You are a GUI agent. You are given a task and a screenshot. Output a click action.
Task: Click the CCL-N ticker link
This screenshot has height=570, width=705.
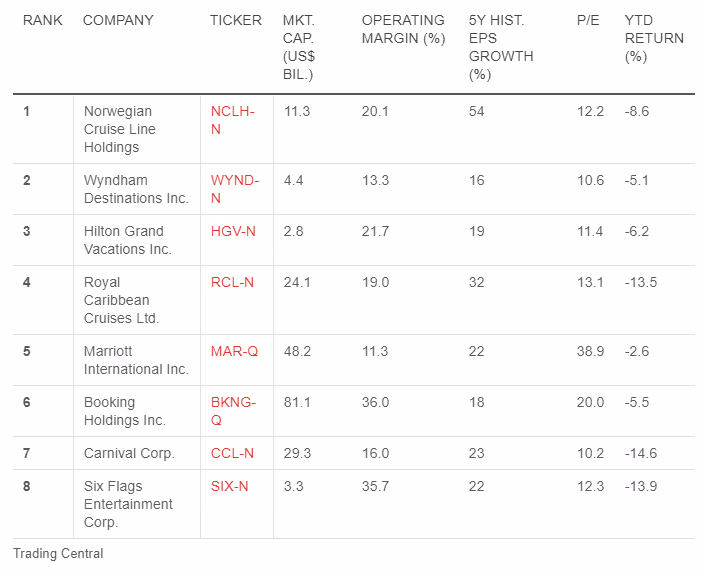(x=232, y=453)
